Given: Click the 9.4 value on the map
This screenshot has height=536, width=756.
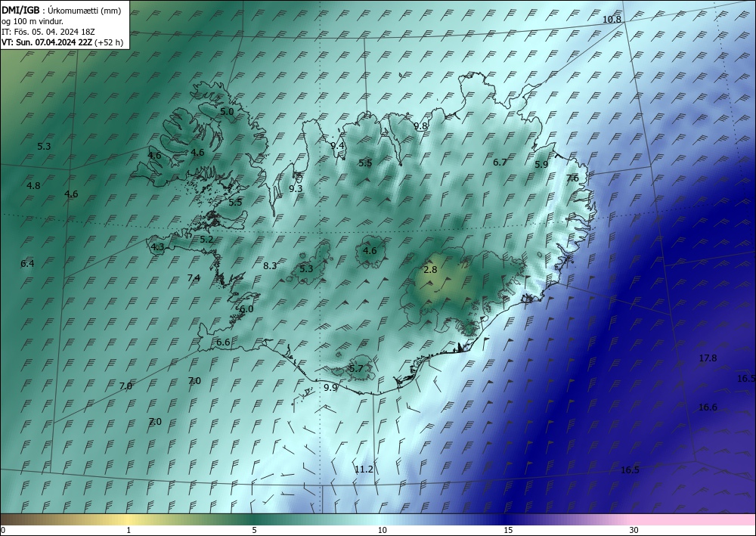Looking at the screenshot, I should click(x=337, y=145).
